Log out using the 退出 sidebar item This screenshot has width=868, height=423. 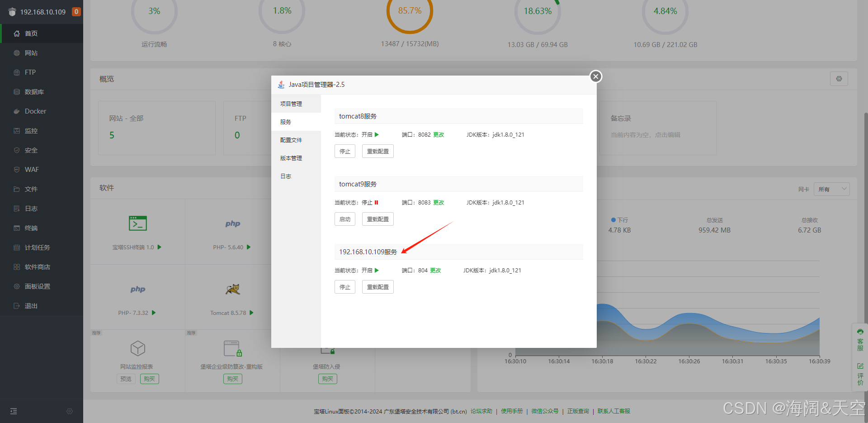tap(31, 305)
